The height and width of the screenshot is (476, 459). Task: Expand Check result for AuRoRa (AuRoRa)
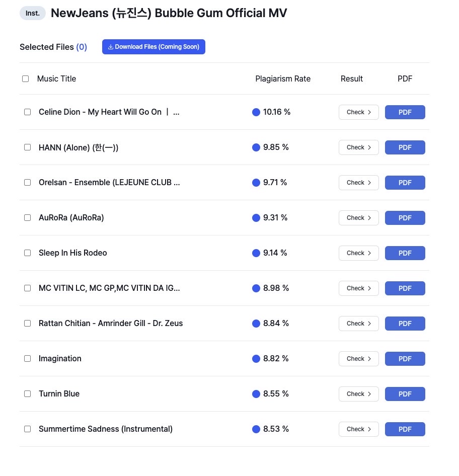coord(358,218)
